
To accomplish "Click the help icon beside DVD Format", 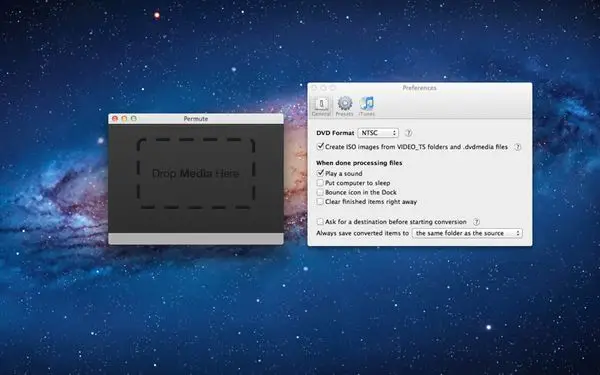I will pos(408,133).
